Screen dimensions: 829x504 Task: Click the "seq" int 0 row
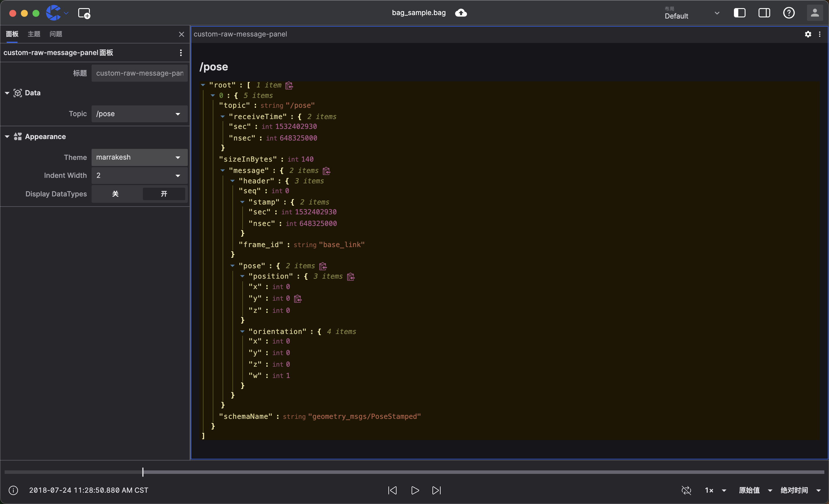(264, 191)
